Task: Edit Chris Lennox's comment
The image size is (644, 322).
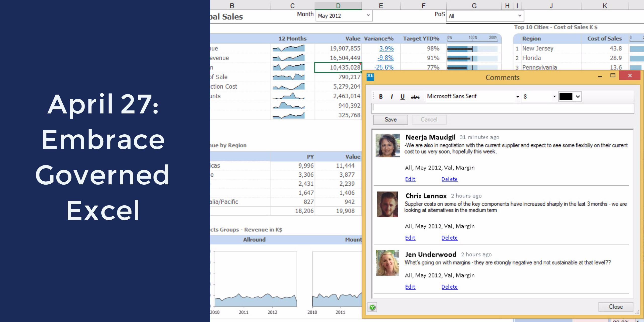Action: click(410, 237)
